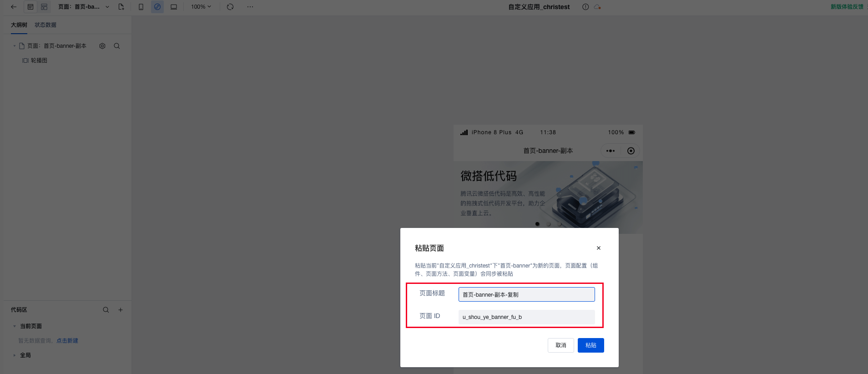Click the 页面 ID input field
The height and width of the screenshot is (374, 868).
(527, 317)
